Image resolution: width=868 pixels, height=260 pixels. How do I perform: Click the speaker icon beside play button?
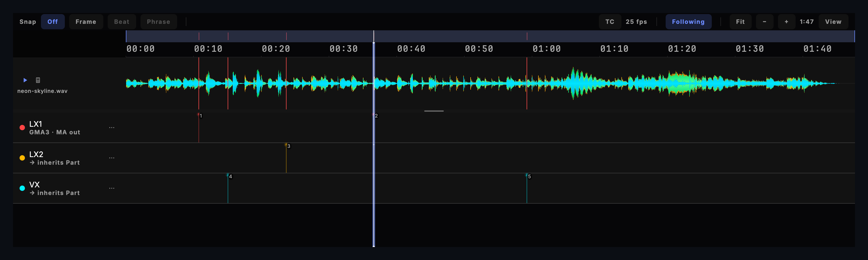click(38, 80)
